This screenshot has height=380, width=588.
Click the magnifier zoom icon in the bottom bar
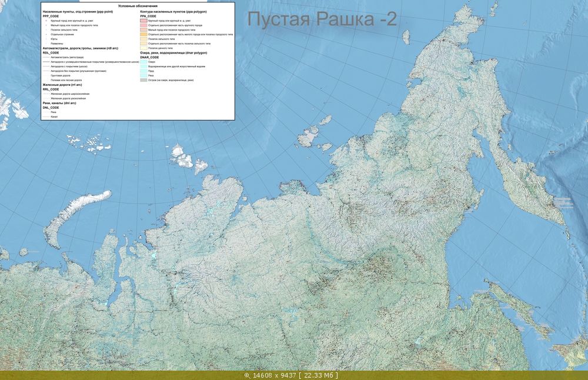(247, 375)
